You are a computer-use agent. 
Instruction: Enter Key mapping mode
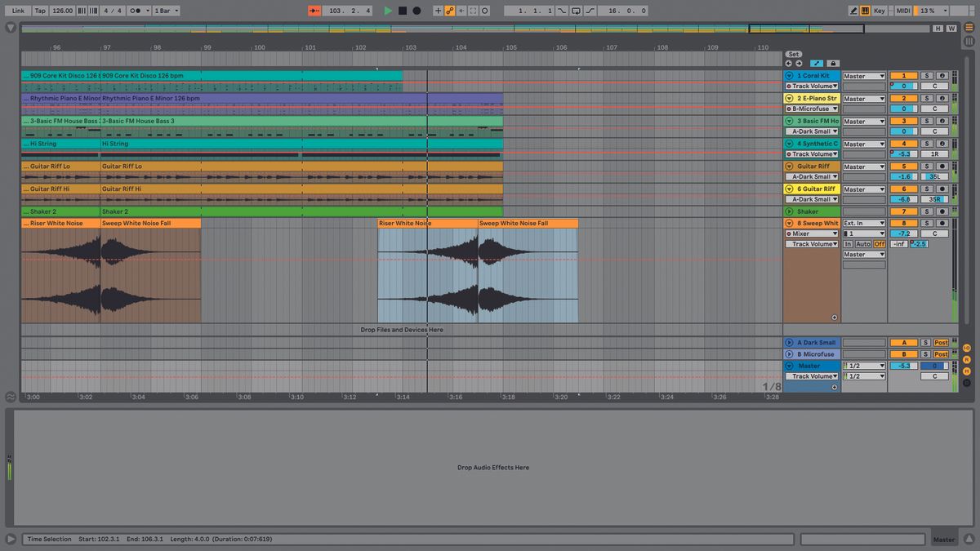tap(881, 11)
